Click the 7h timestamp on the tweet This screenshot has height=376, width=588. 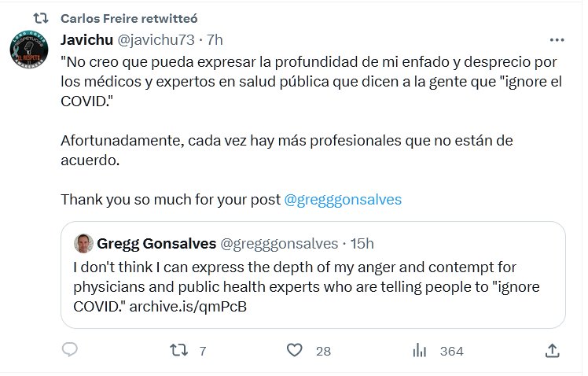tap(214, 39)
